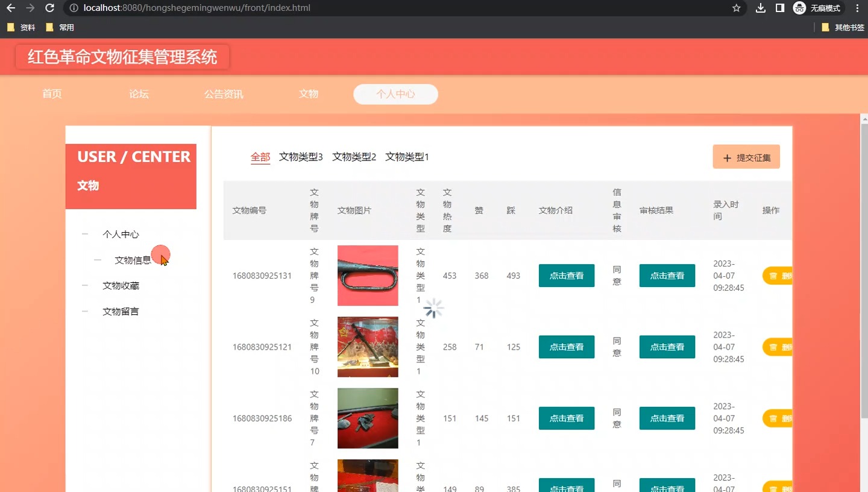Screen dimensions: 868x492
Task: Click the 录入时间 column header
Action: point(726,210)
